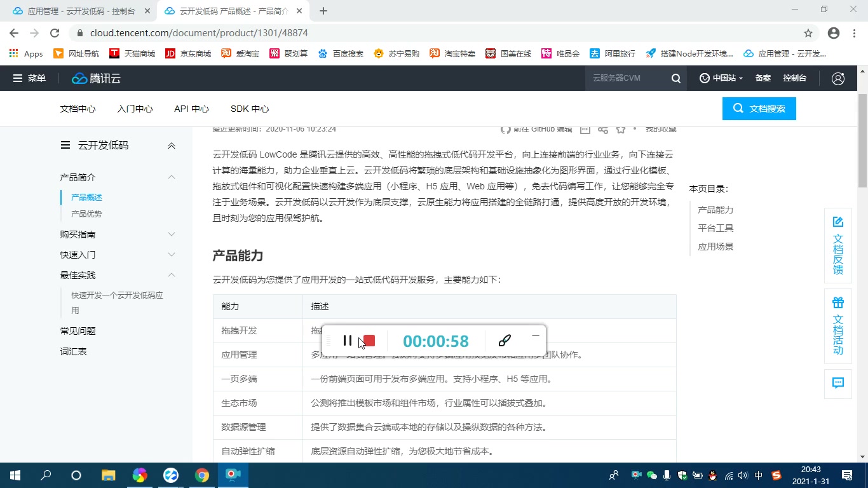Click the search magnifier in the Tencent Cloud header
Screen dimensions: 868x488
(x=676, y=78)
